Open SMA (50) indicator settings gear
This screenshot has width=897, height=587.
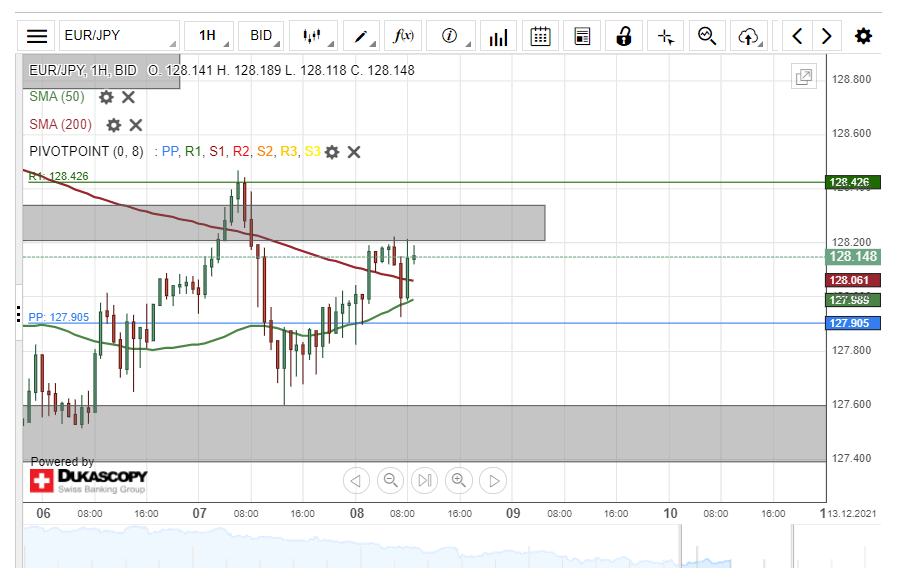click(x=106, y=97)
